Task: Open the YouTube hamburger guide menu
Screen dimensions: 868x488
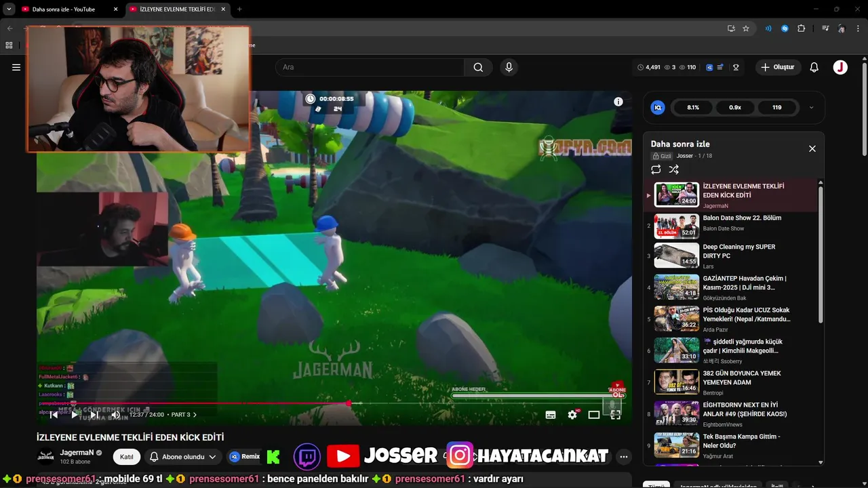Action: click(x=16, y=67)
